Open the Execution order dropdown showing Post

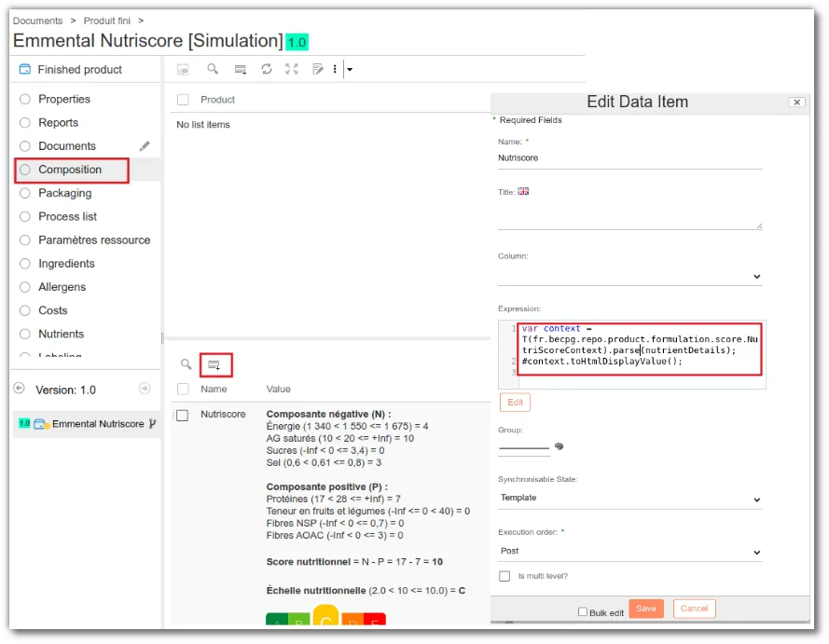click(629, 551)
